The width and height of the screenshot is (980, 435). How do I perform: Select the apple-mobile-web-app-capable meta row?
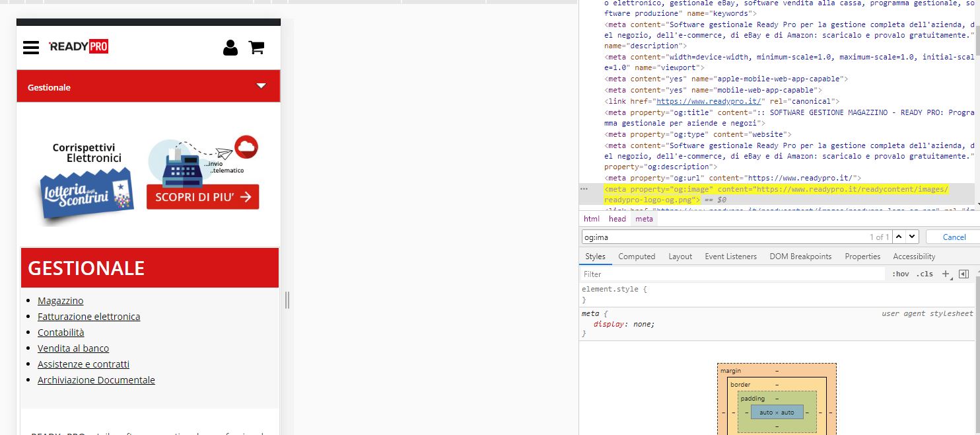[x=726, y=79]
